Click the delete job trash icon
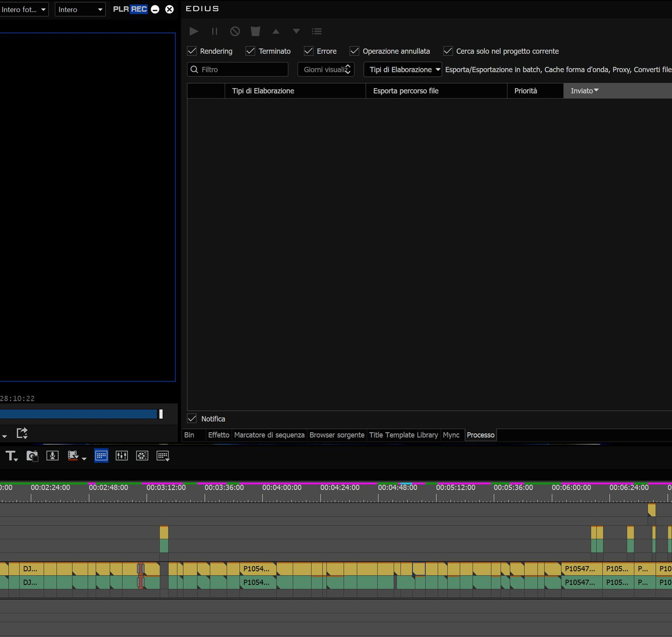Viewport: 672px width, 637px height. [256, 32]
